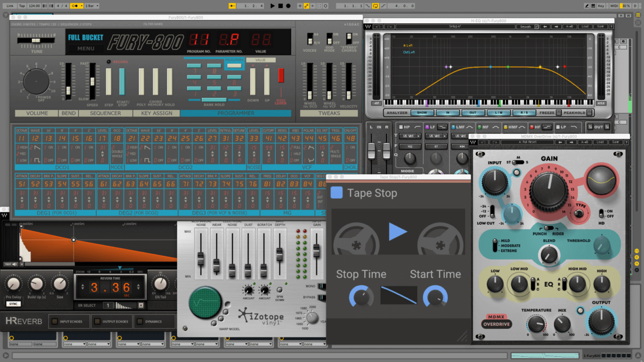Click the analyzer IN button
The width and height of the screenshot is (644, 362).
[x=447, y=112]
